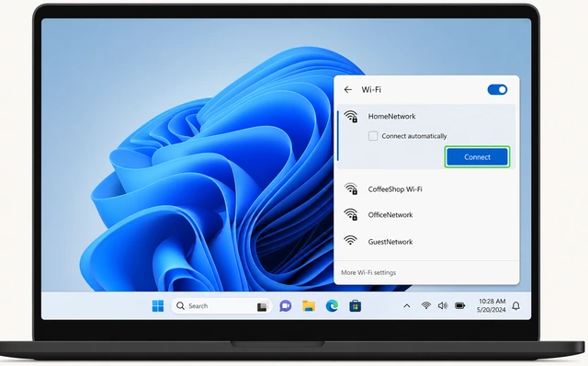
Task: Click the OfficeNetwork secured signal icon
Action: [x=351, y=214]
